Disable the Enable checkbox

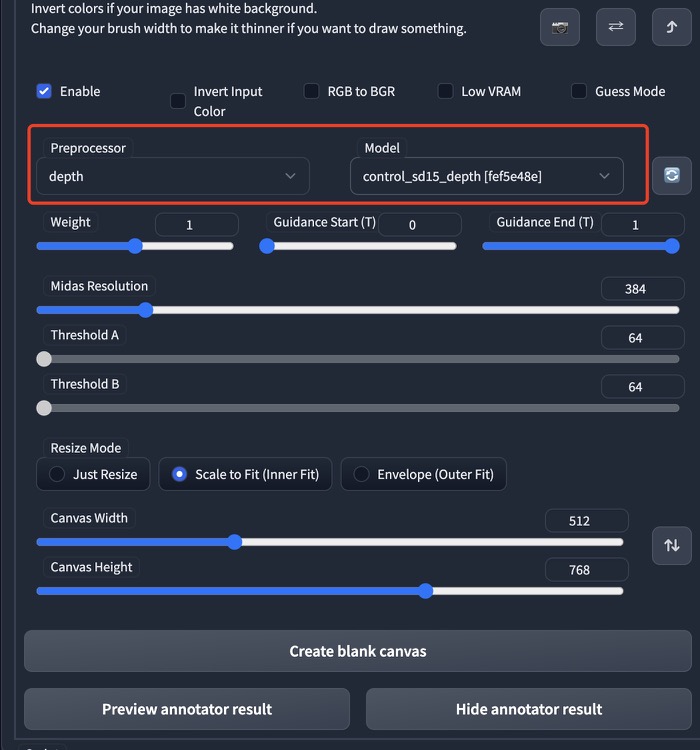coord(44,91)
